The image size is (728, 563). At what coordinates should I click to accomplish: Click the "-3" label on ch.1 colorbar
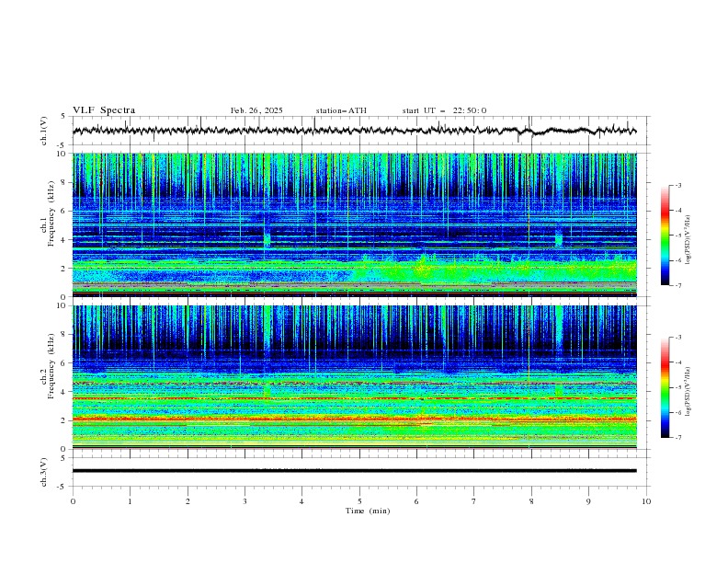tap(678, 185)
